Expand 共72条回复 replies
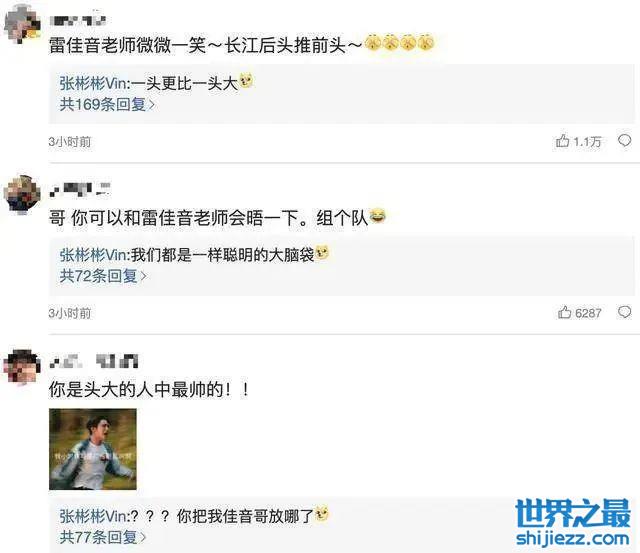The width and height of the screenshot is (640, 553). (103, 276)
